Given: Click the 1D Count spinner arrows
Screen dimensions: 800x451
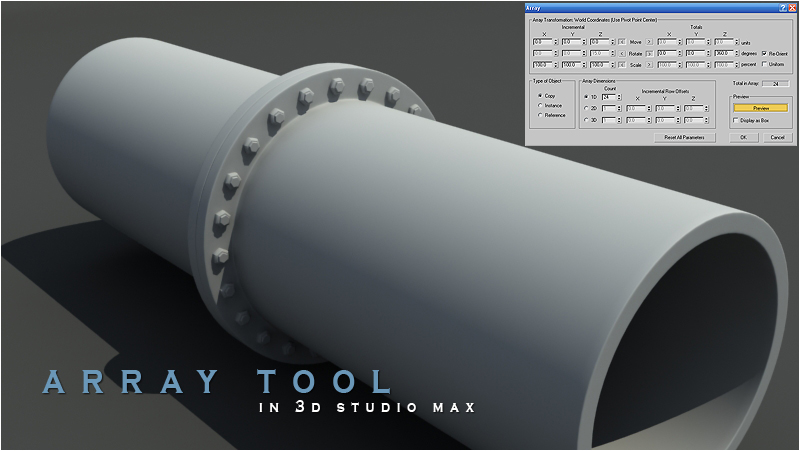Looking at the screenshot, I should (619, 97).
